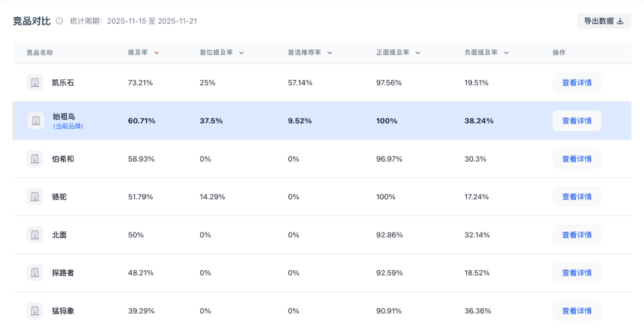Image resolution: width=644 pixels, height=331 pixels.
Task: Click the 操作 column header
Action: (x=559, y=52)
